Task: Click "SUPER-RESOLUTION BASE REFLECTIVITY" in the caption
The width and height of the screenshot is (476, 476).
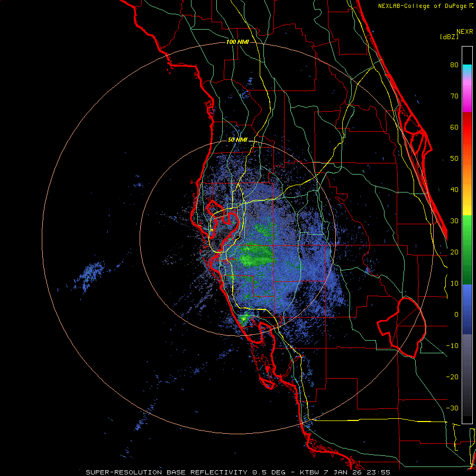Action: 167,472
